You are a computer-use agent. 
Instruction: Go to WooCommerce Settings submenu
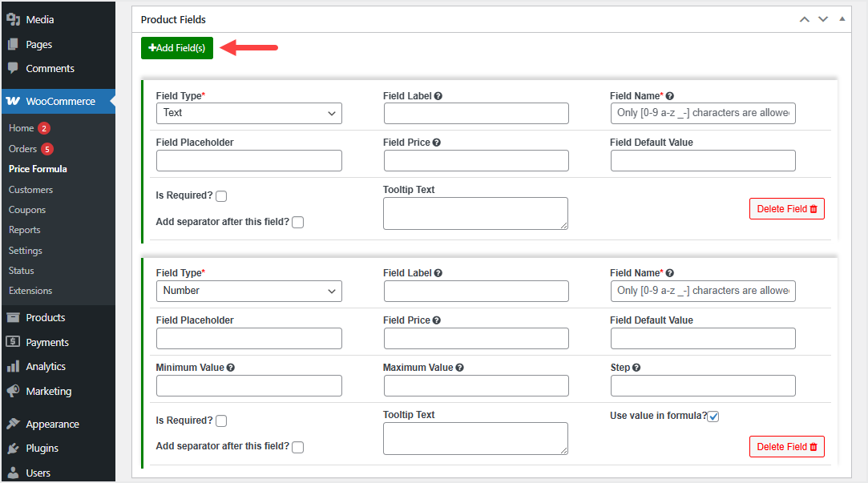[25, 251]
